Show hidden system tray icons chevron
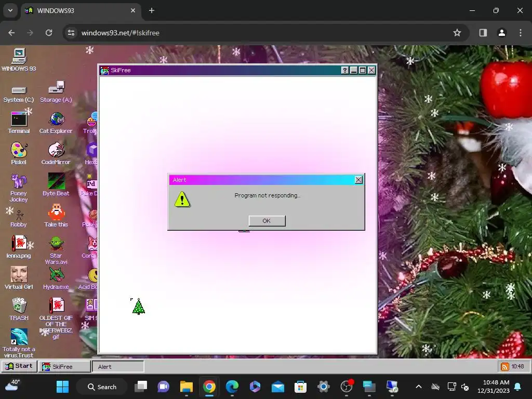The height and width of the screenshot is (399, 532). click(x=419, y=387)
